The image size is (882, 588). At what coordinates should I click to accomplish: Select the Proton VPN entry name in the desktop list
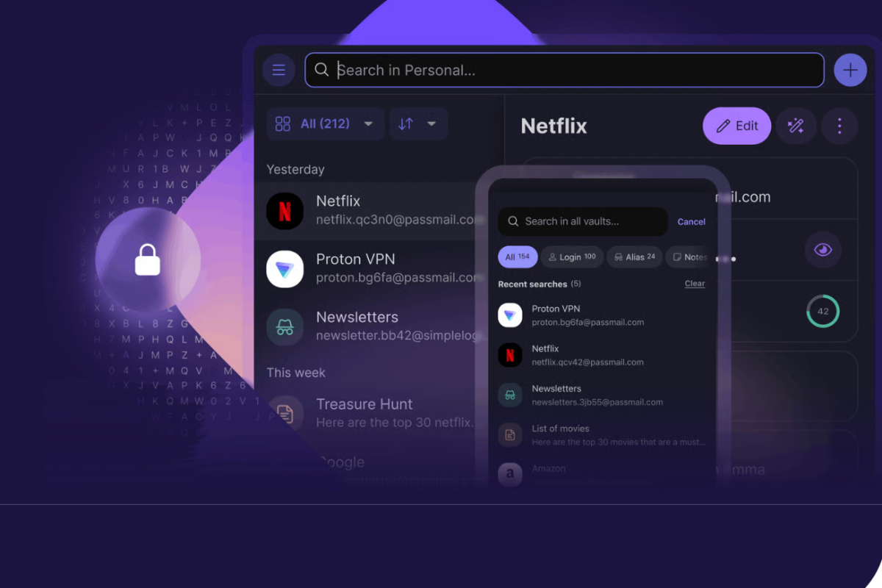pos(356,259)
